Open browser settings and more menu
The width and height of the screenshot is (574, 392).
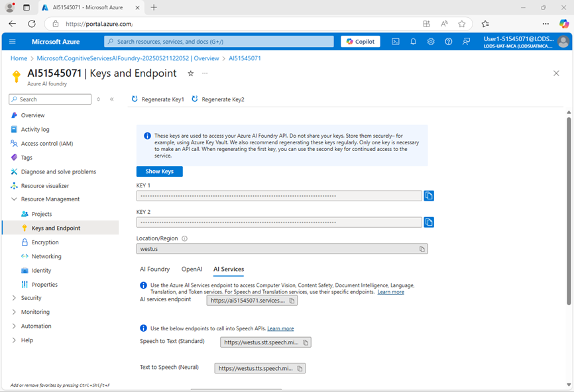point(545,24)
